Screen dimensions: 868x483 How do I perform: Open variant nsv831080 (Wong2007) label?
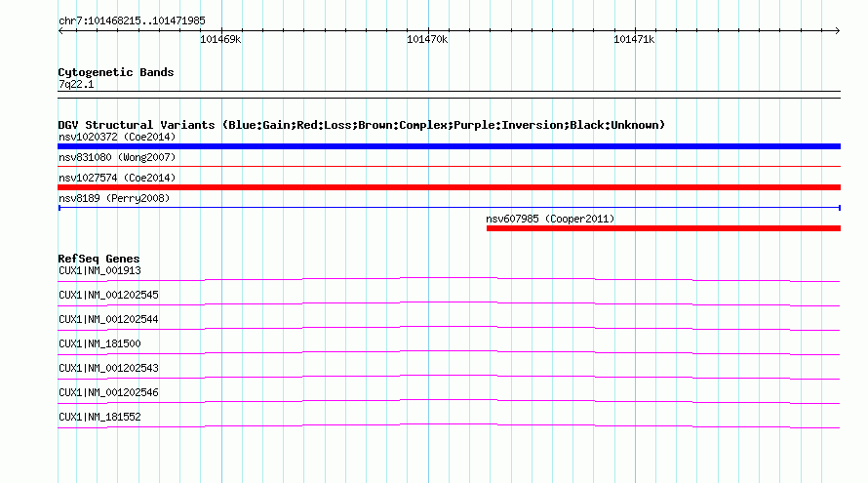117,157
